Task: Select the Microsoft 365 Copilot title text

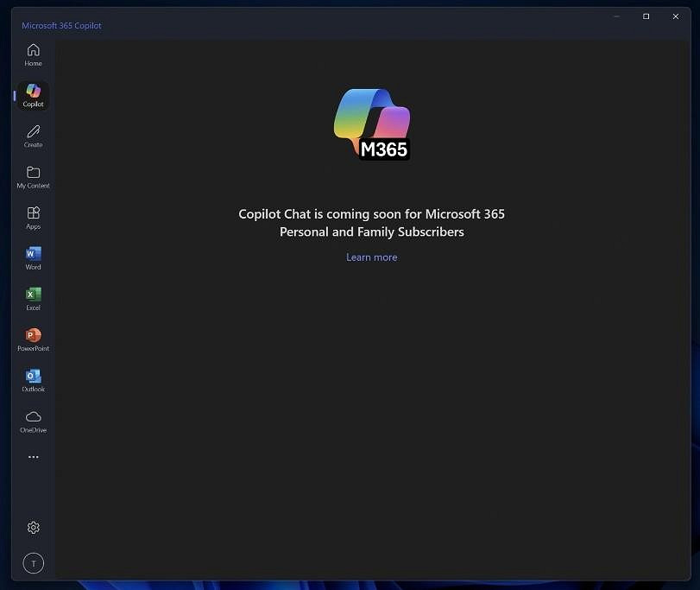Action: pyautogui.click(x=61, y=25)
